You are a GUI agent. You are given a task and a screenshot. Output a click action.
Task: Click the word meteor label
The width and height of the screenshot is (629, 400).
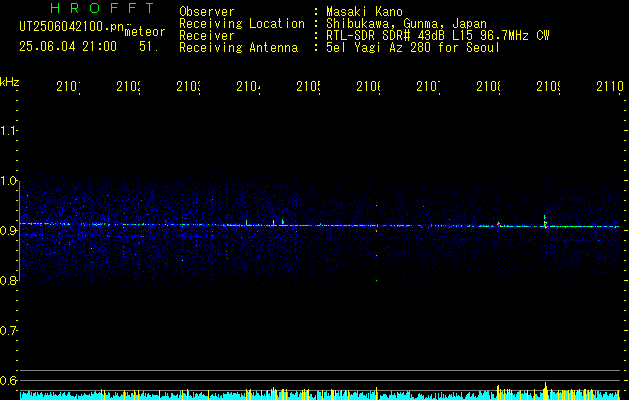(x=145, y=32)
